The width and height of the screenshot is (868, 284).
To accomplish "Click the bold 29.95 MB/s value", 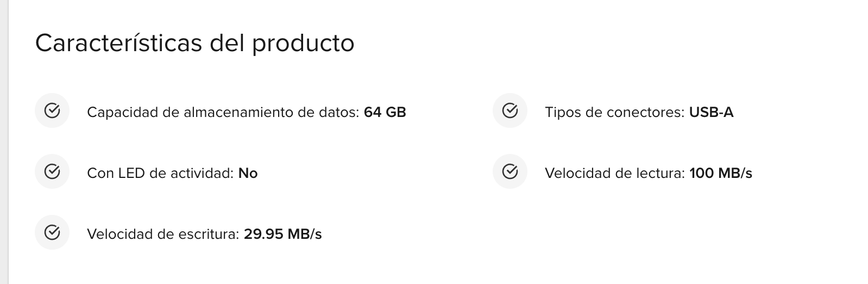I will [283, 234].
